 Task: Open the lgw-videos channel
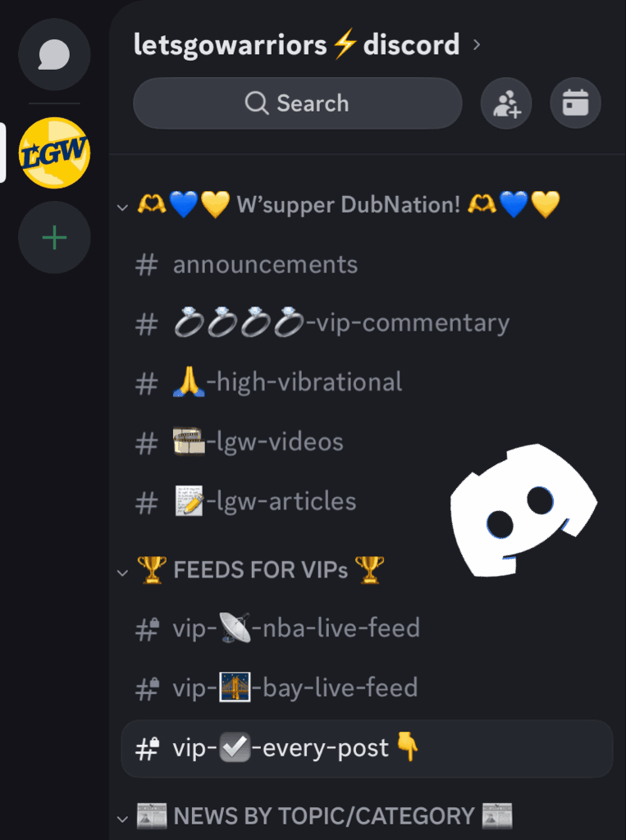367,442
